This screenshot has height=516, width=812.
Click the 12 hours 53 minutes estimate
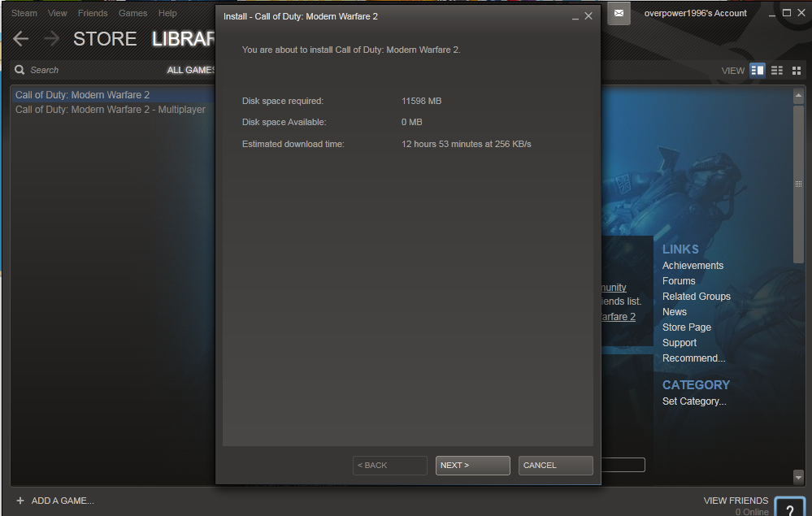pyautogui.click(x=466, y=144)
